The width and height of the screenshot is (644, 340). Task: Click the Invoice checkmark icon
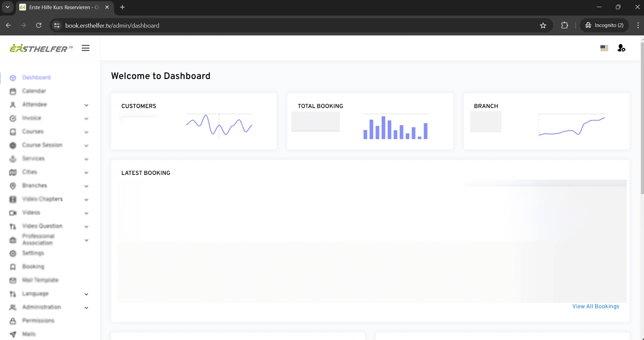(13, 118)
